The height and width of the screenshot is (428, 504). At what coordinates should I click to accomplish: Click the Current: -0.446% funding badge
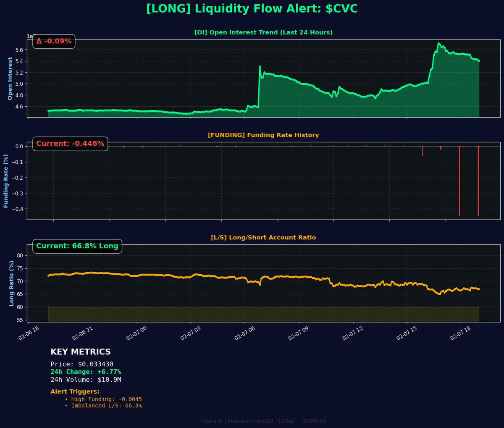(70, 144)
